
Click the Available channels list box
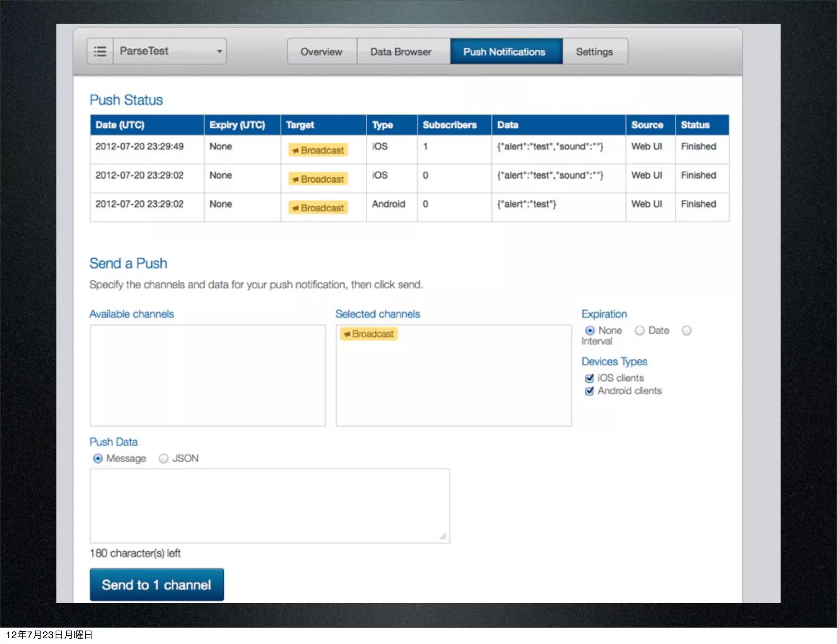[x=208, y=376]
